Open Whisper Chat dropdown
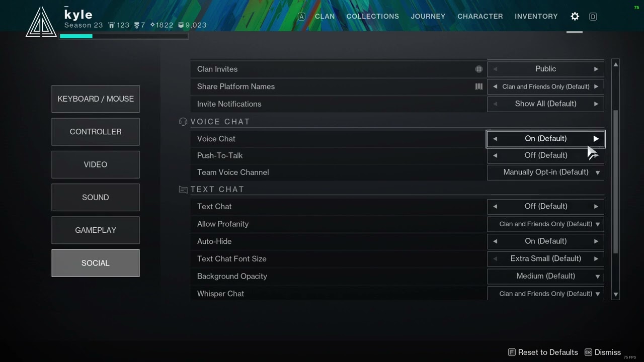 [x=545, y=294]
